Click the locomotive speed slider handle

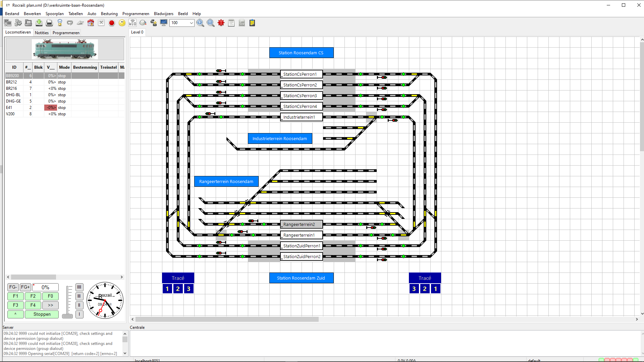pos(67,316)
